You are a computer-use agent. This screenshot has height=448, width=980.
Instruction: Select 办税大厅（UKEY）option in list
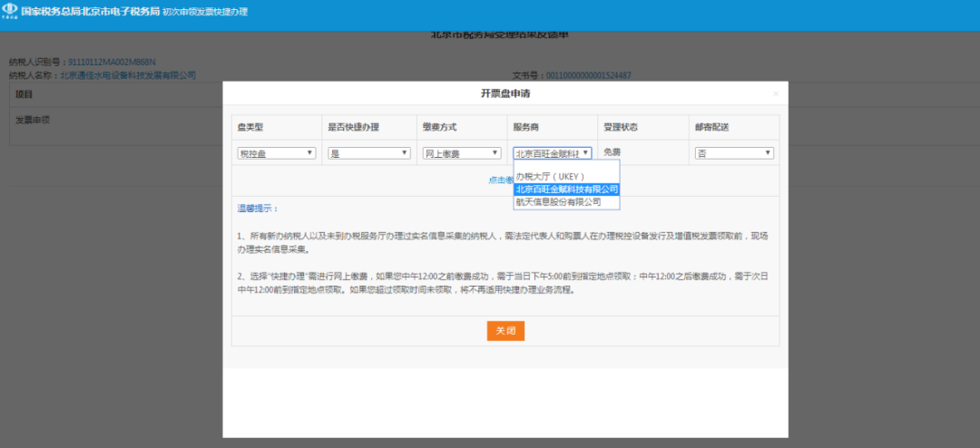coord(551,177)
